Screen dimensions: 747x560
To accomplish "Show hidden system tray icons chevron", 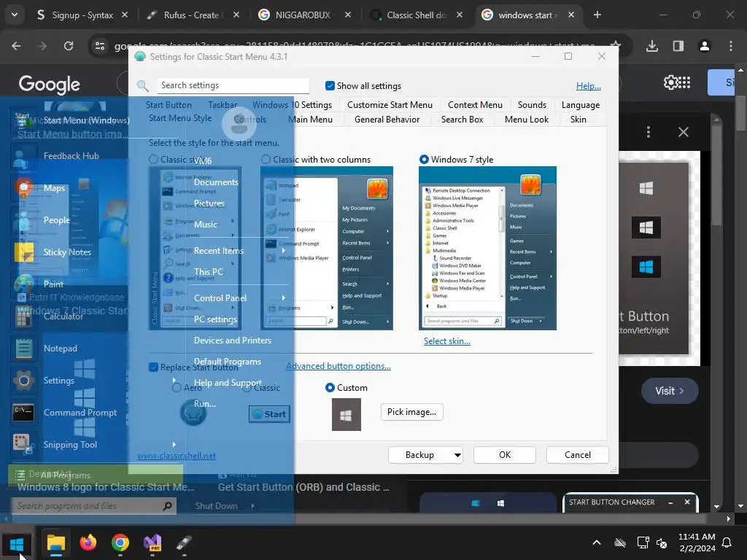I will click(597, 542).
